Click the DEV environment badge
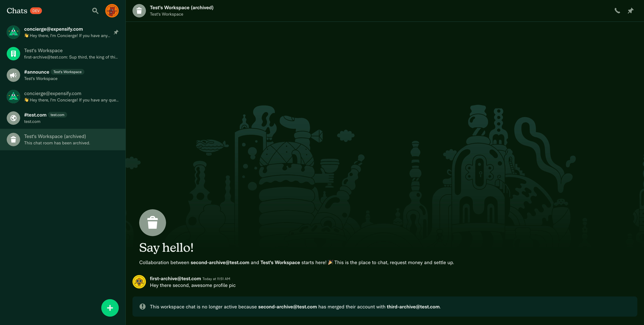Screen dimensions: 644x325 click(x=36, y=11)
